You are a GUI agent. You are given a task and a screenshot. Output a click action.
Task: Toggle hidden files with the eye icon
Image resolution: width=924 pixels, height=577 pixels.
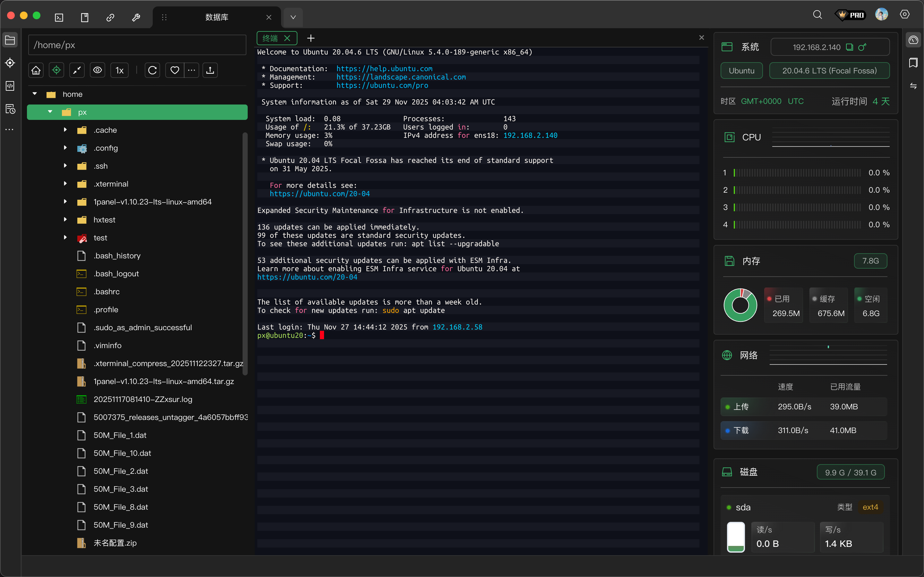(x=98, y=70)
